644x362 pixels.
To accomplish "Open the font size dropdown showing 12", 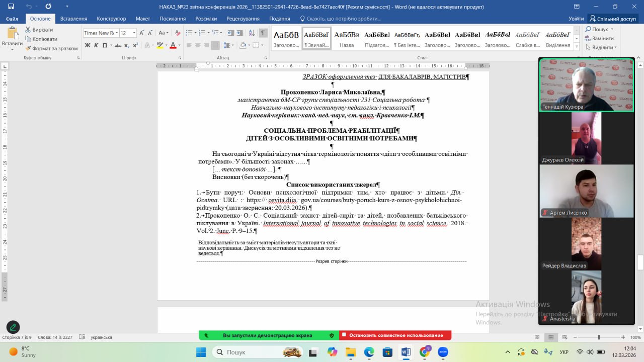I will pos(128,33).
